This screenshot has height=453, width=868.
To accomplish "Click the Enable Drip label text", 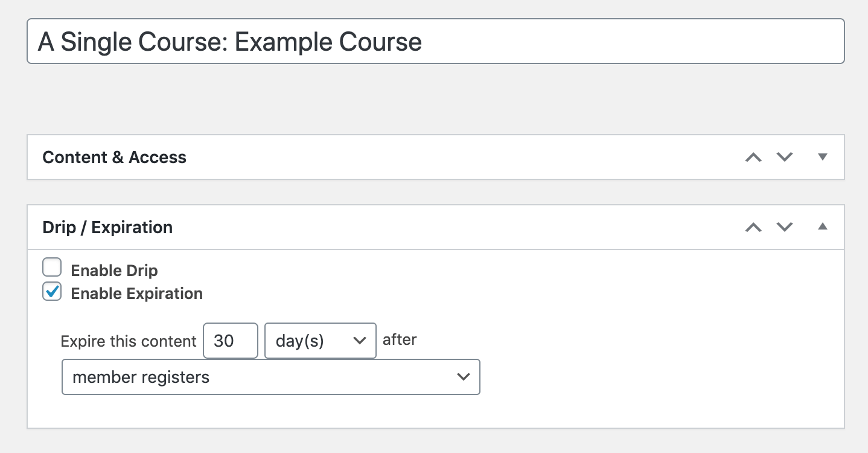I will coord(114,271).
